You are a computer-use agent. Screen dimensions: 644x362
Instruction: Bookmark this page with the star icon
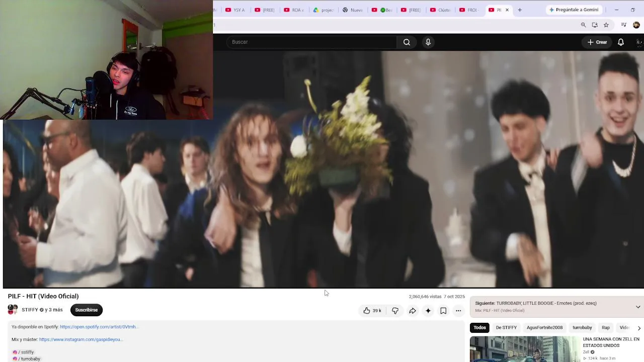[x=606, y=25]
